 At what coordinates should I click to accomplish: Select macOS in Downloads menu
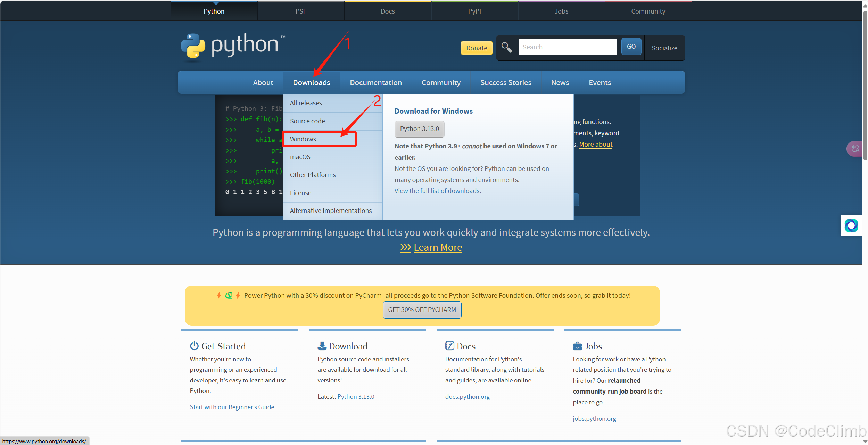point(300,157)
